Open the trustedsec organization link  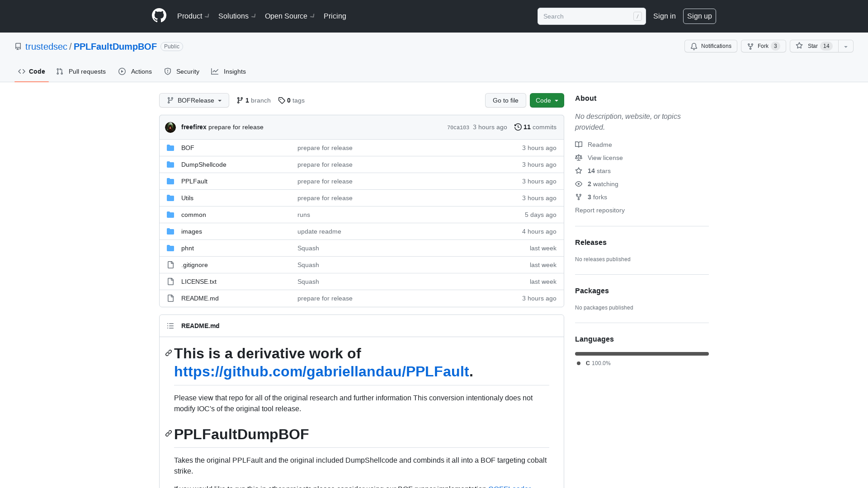[46, 47]
